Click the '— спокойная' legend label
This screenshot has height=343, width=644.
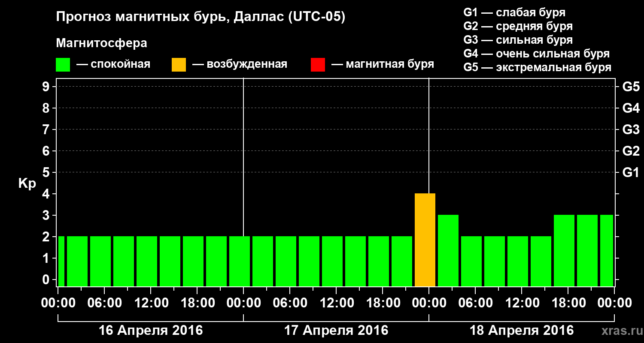(x=113, y=64)
